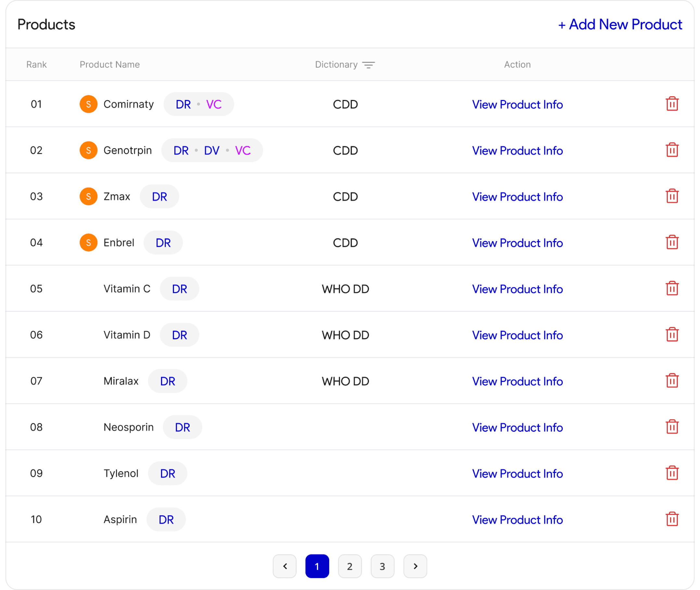The height and width of the screenshot is (590, 700).
Task: Click the orange S badge beside Comirnaty
Action: point(89,104)
